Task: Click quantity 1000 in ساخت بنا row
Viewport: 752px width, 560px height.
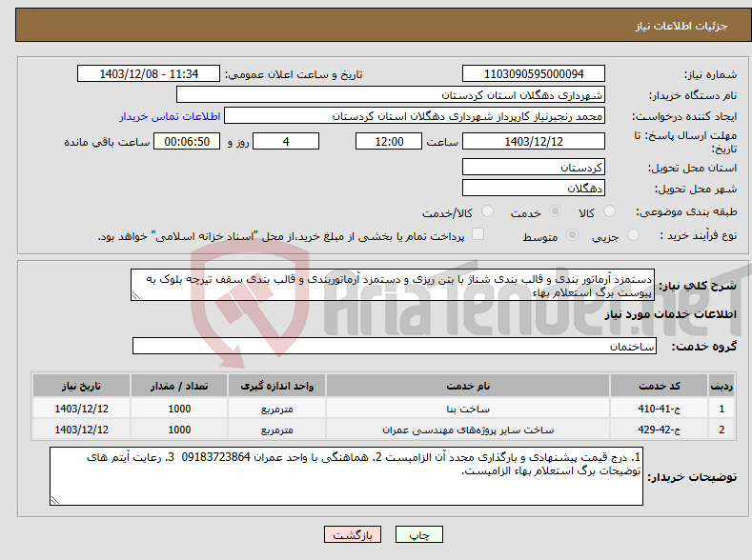Action: [x=179, y=409]
